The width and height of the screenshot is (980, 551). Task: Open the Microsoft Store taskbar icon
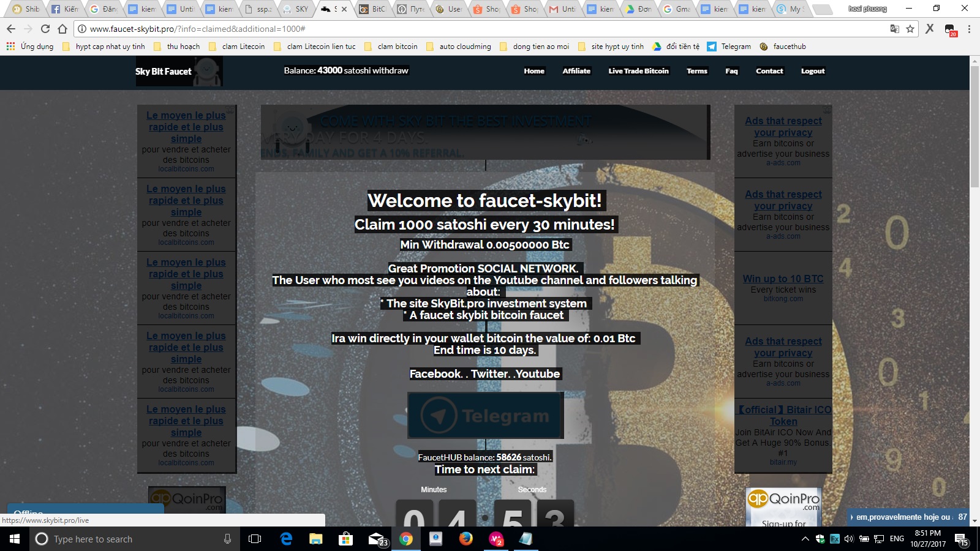click(x=345, y=539)
